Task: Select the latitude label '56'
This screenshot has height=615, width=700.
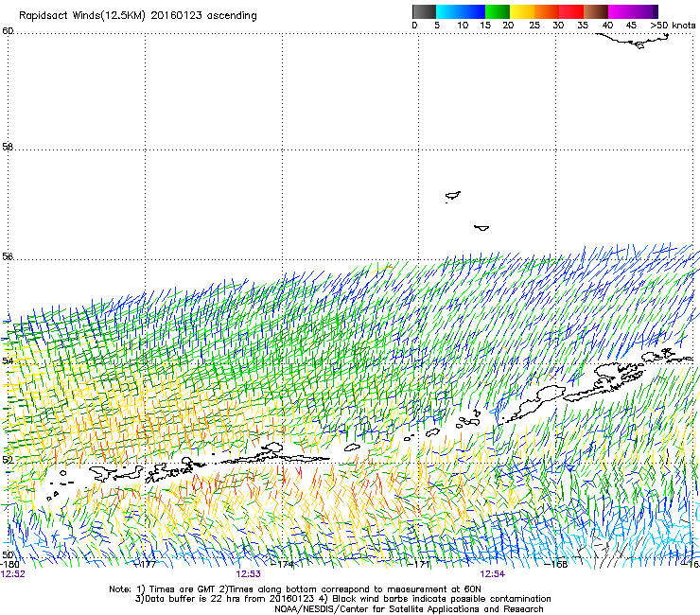Action: point(8,256)
